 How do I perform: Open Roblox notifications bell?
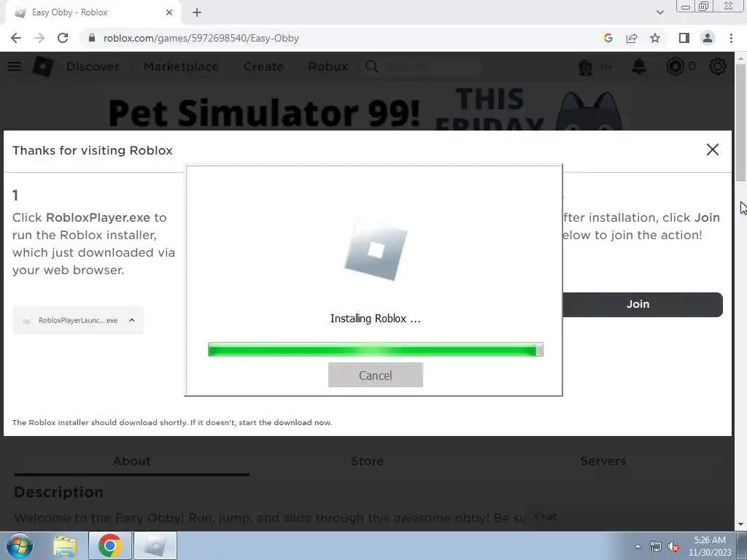(x=639, y=66)
